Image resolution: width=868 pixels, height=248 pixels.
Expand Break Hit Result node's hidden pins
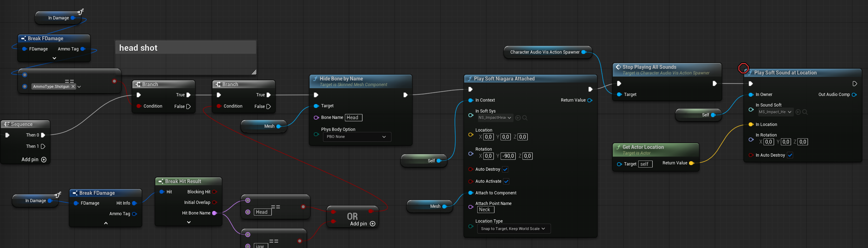(x=189, y=222)
